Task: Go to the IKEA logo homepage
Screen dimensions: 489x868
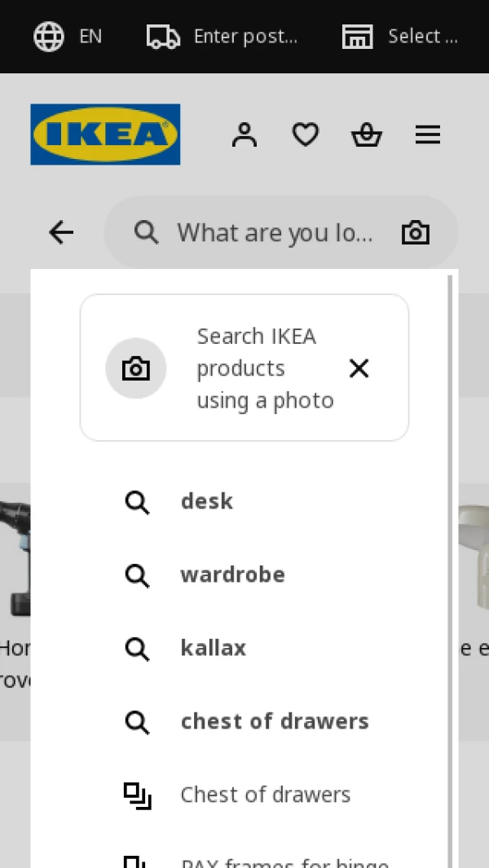Action: (x=105, y=134)
